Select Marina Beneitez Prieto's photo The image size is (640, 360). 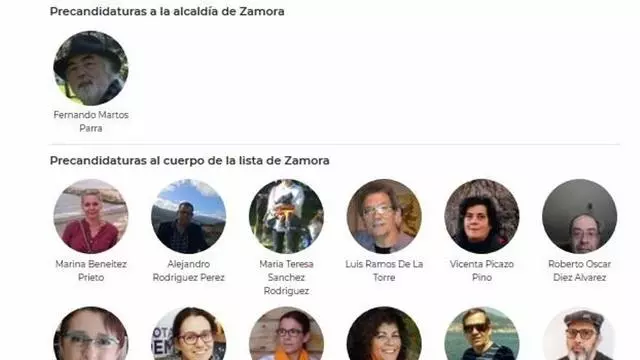(x=91, y=216)
